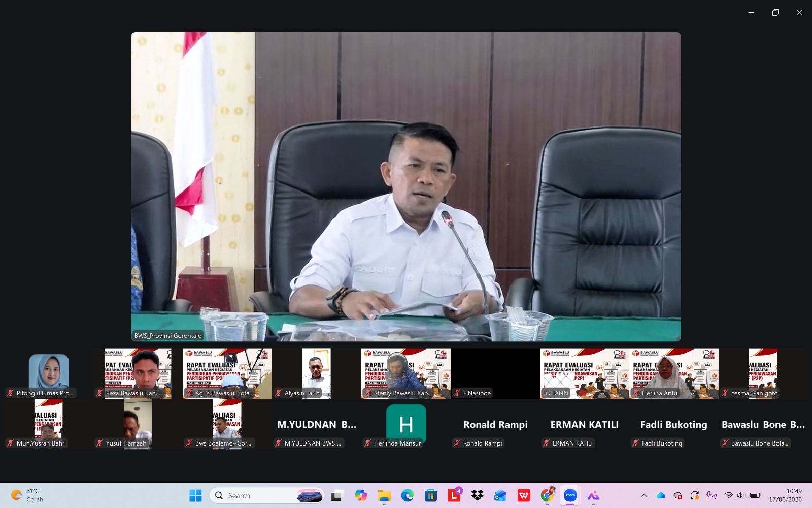Open Wi-Fi network tray settings
The width and height of the screenshot is (812, 508).
(729, 495)
